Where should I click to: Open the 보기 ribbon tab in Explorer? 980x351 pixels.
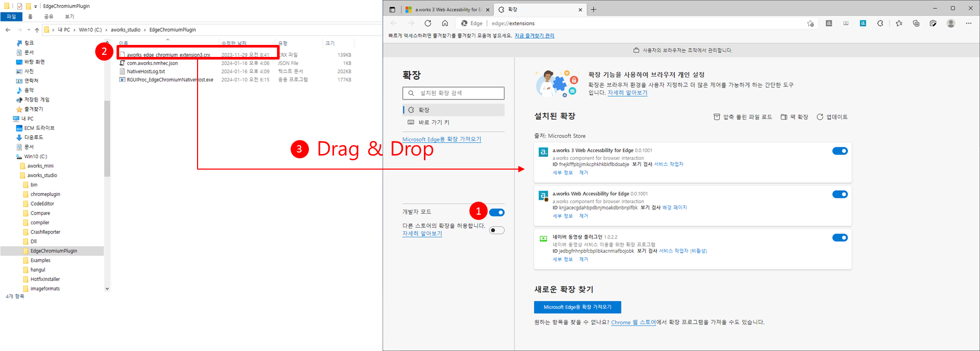point(70,17)
